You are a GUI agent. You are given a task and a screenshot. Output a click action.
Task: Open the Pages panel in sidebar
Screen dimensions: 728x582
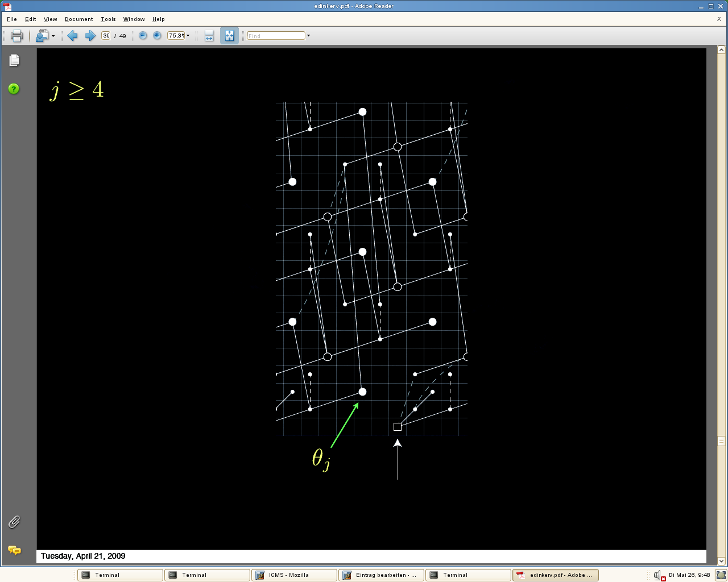pyautogui.click(x=14, y=60)
